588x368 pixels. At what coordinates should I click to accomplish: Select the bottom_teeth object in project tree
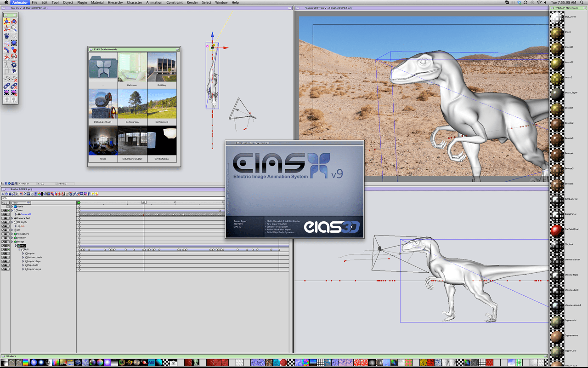33,257
